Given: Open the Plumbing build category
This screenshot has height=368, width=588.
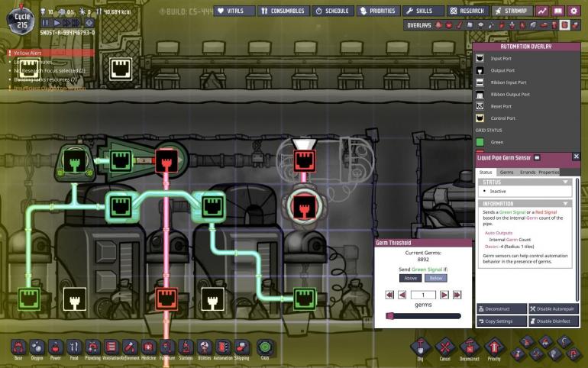Looking at the screenshot, I should pos(92,347).
